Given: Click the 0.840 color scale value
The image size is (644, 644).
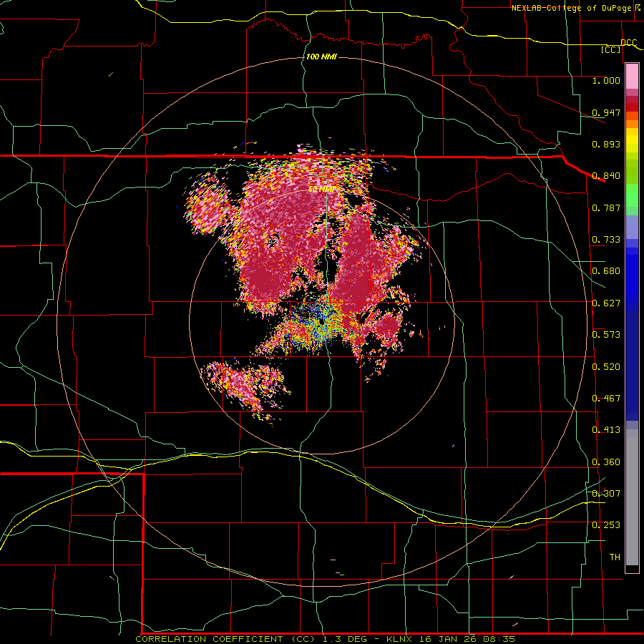Looking at the screenshot, I should pos(606,176).
